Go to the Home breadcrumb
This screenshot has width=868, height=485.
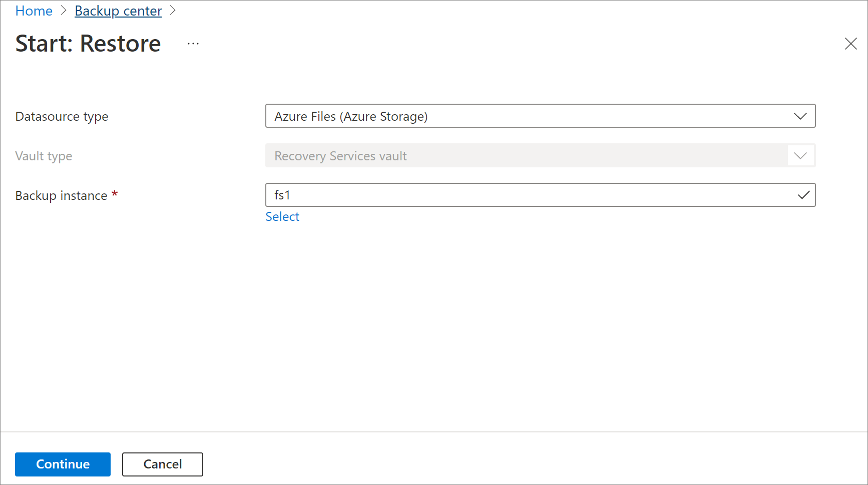point(34,11)
